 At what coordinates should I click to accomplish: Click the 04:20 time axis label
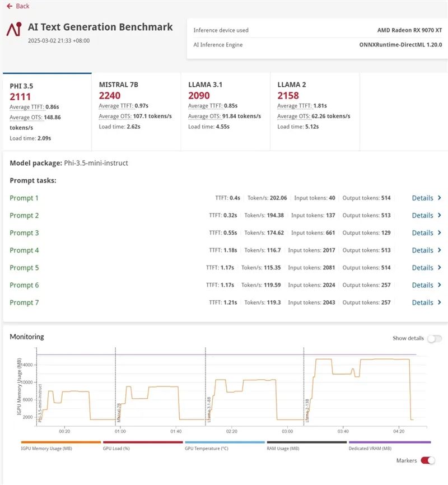tap(399, 431)
